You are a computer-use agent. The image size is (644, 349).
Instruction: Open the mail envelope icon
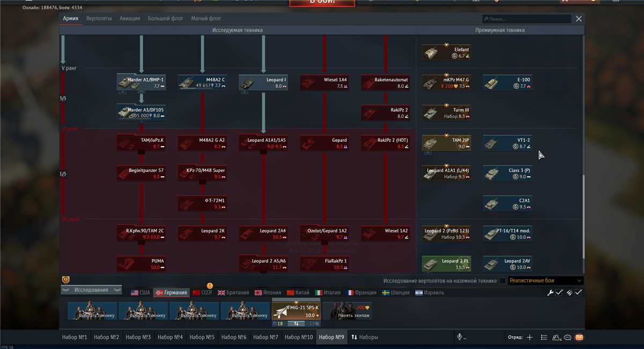[x=579, y=337]
